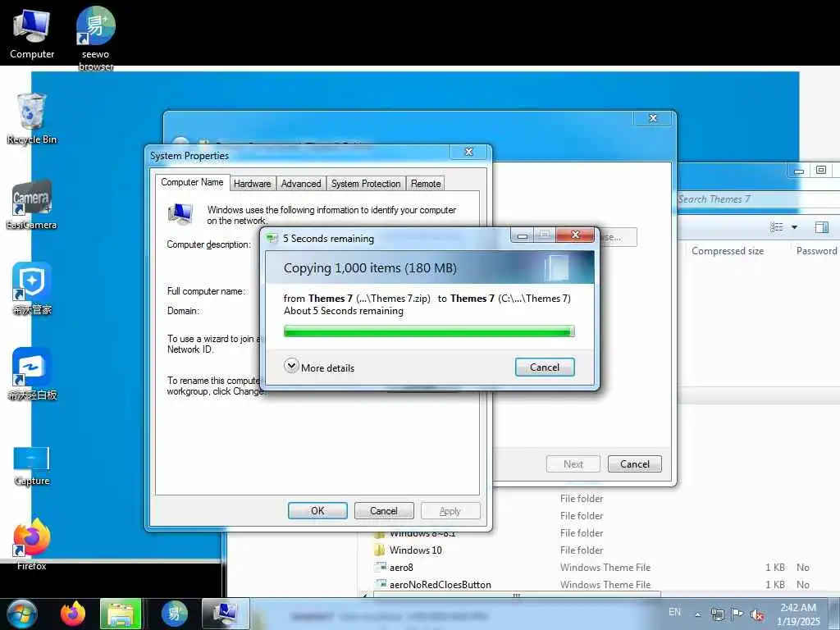Close the copying dialog with red X
840x630 pixels.
coord(575,235)
